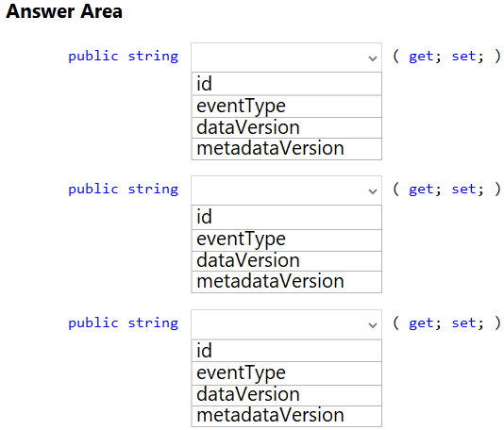The height and width of the screenshot is (430, 504).
Task: Open the second dropdown chevron arrow
Action: coord(372,191)
